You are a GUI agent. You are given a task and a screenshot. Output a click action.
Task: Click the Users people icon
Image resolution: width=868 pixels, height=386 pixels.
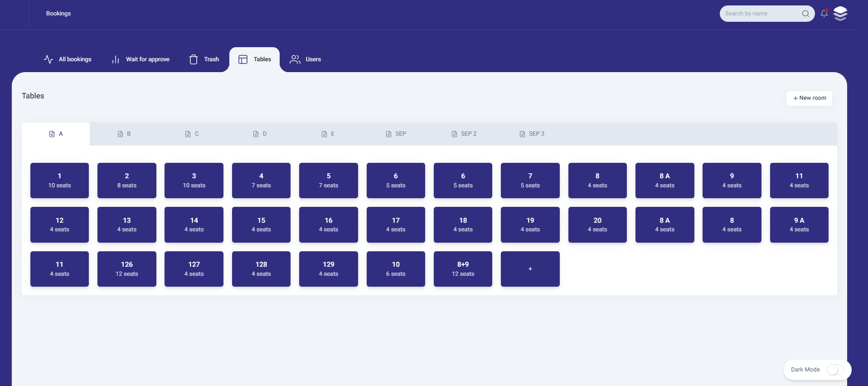click(x=295, y=59)
